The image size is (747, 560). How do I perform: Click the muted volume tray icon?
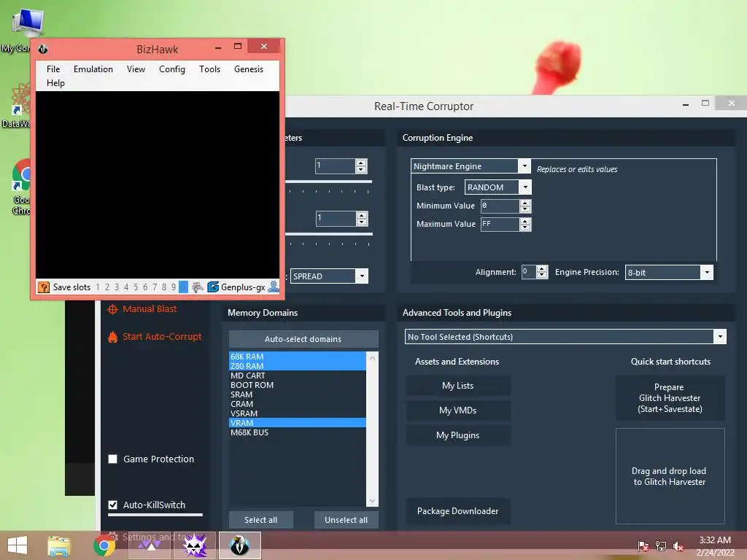[x=678, y=545]
